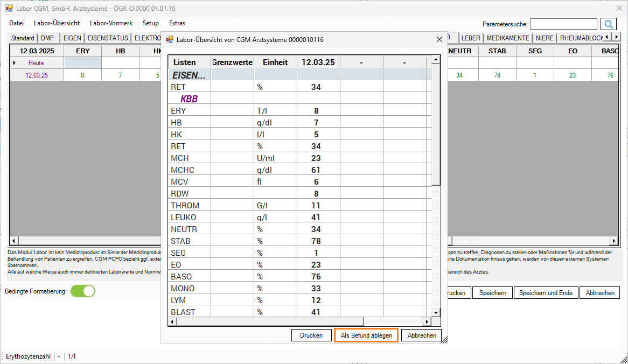Select the EISENSTATUS tab
The width and height of the screenshot is (628, 364).
(108, 38)
